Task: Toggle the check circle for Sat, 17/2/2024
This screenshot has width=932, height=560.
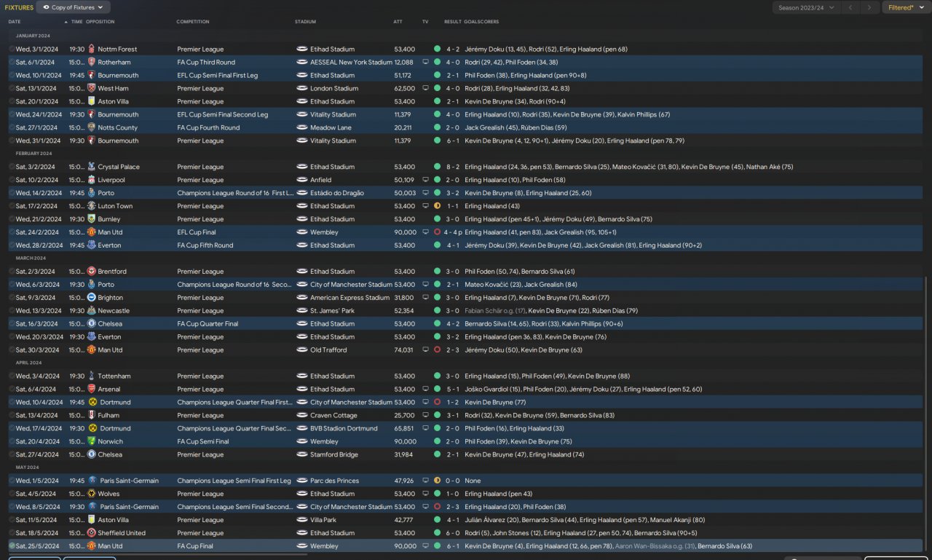Action: point(12,206)
